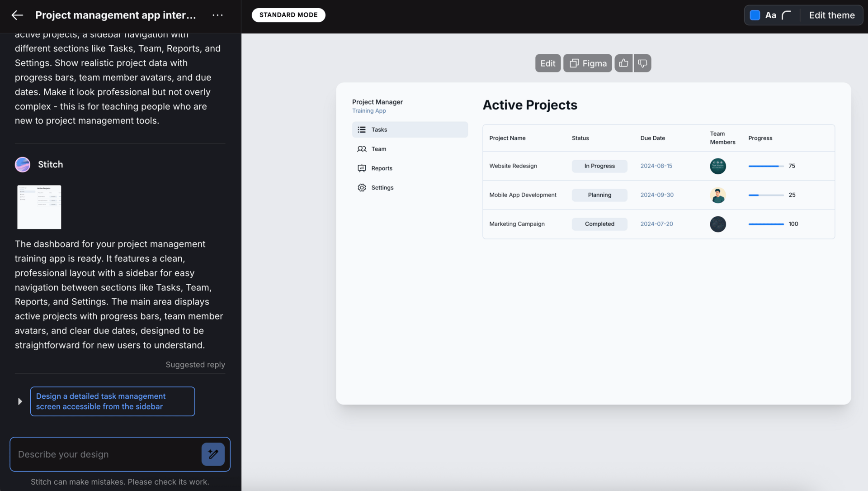Screen dimensions: 868x491
Task: Choose the suggested task management screen reply
Action: click(x=113, y=401)
